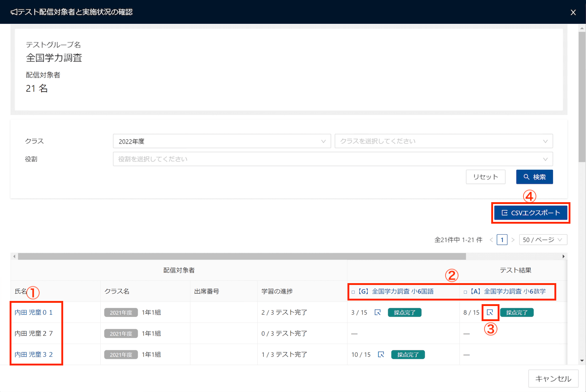The image size is (586, 392).
Task: Click 2021年度 tag in 内田 児童０１ row
Action: 121,312
